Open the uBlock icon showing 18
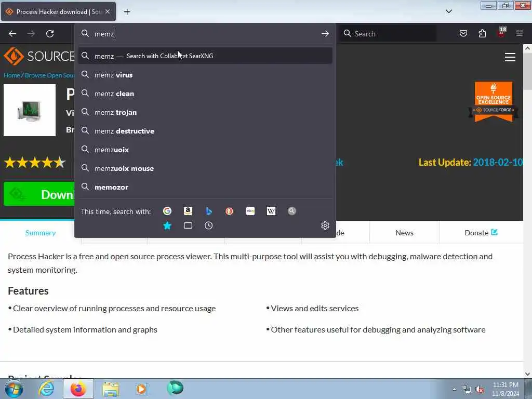Image resolution: width=532 pixels, height=399 pixels. [501, 33]
